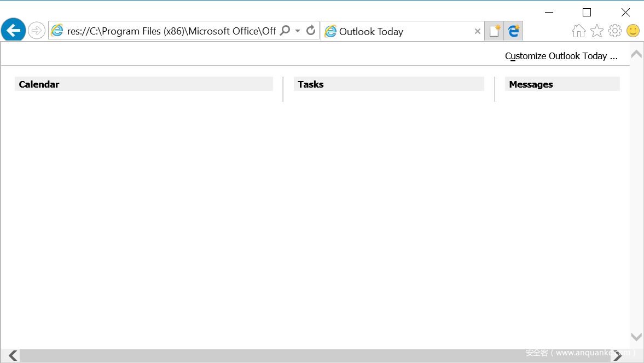Click the Messages section header
The width and height of the screenshot is (644, 363).
click(x=562, y=84)
